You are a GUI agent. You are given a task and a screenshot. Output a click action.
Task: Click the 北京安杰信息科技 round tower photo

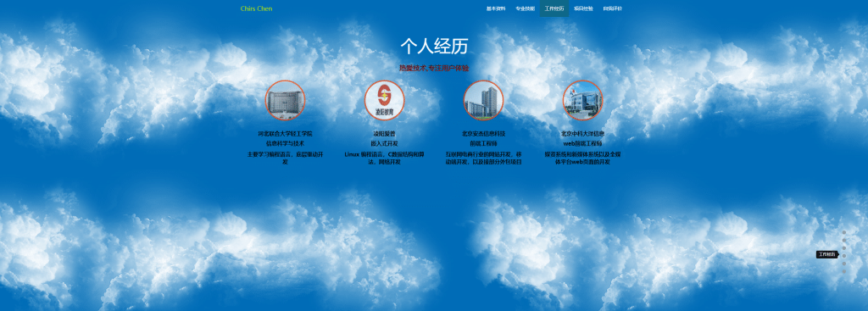pos(483,100)
